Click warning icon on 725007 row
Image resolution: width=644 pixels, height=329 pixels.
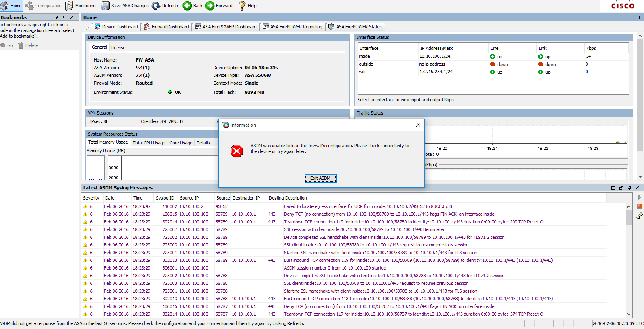click(85, 229)
